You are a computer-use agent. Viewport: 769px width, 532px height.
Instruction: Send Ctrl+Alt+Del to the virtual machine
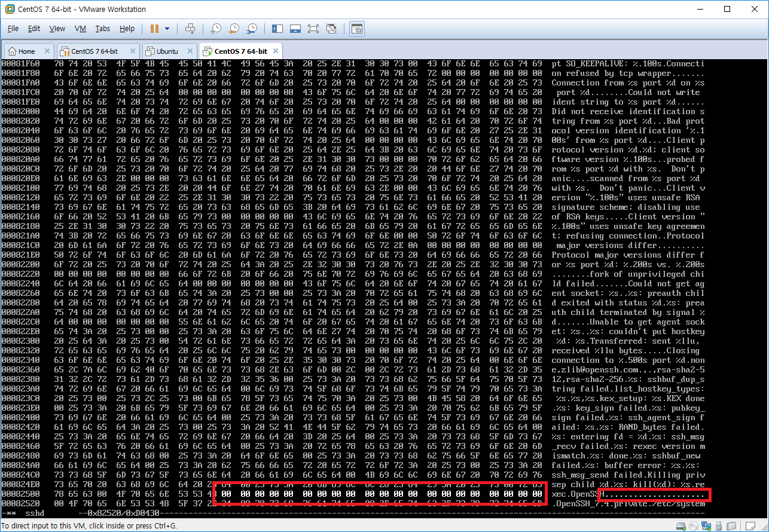click(x=190, y=29)
